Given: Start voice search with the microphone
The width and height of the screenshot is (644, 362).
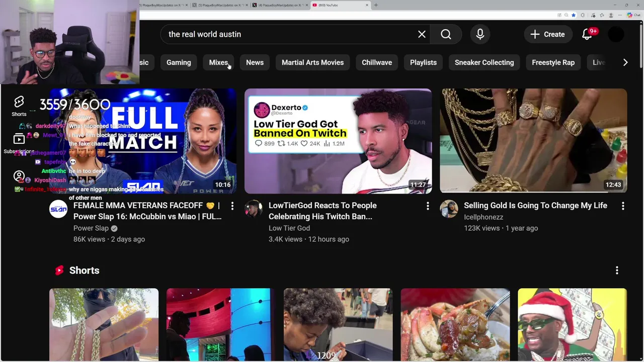Looking at the screenshot, I should coord(480,34).
